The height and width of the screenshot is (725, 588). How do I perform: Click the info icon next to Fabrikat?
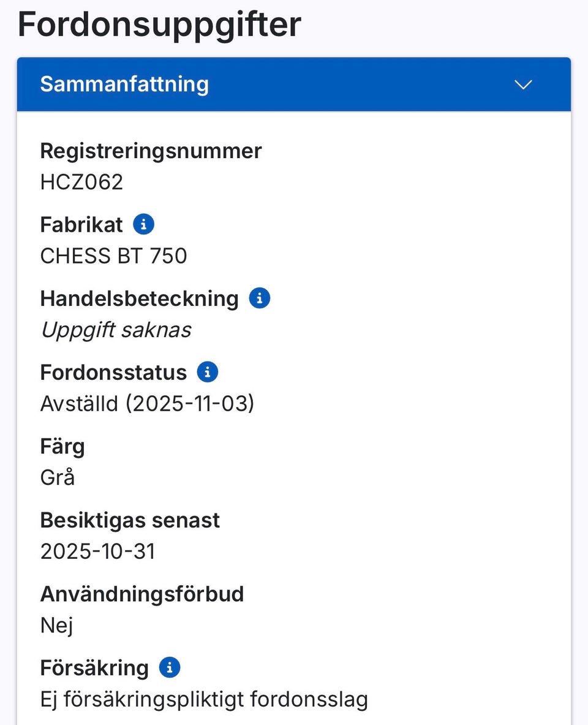pyautogui.click(x=143, y=224)
